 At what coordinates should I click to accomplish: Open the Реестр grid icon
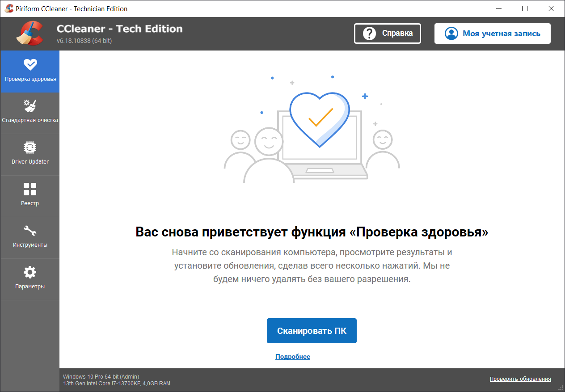point(30,189)
